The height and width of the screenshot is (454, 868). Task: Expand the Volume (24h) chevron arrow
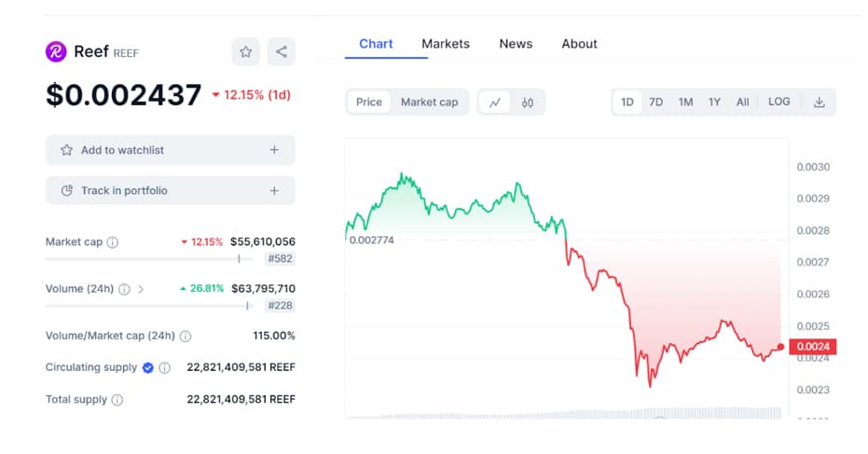point(141,289)
